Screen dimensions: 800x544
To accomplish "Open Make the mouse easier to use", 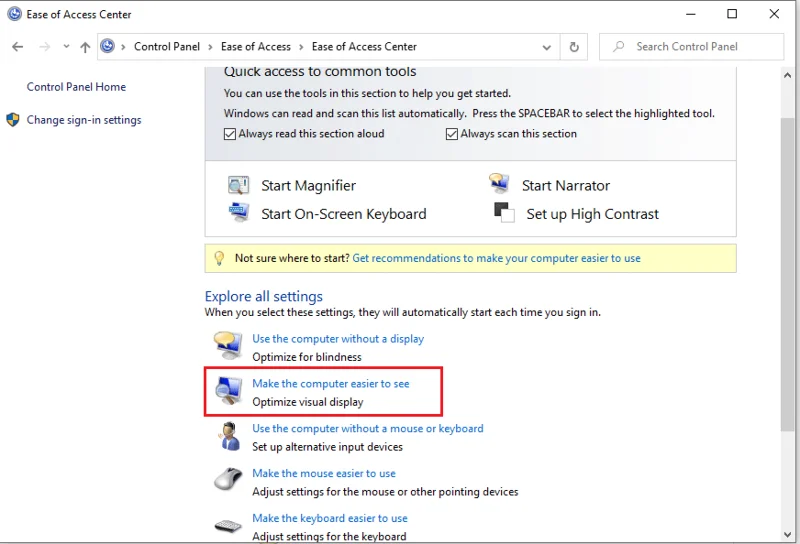I will [x=323, y=474].
